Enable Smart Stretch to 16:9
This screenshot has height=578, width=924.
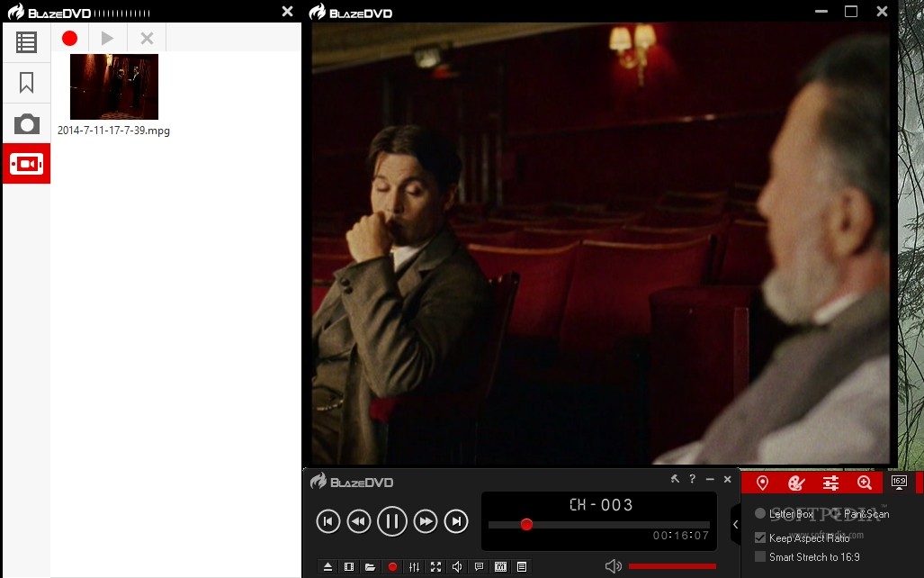760,556
